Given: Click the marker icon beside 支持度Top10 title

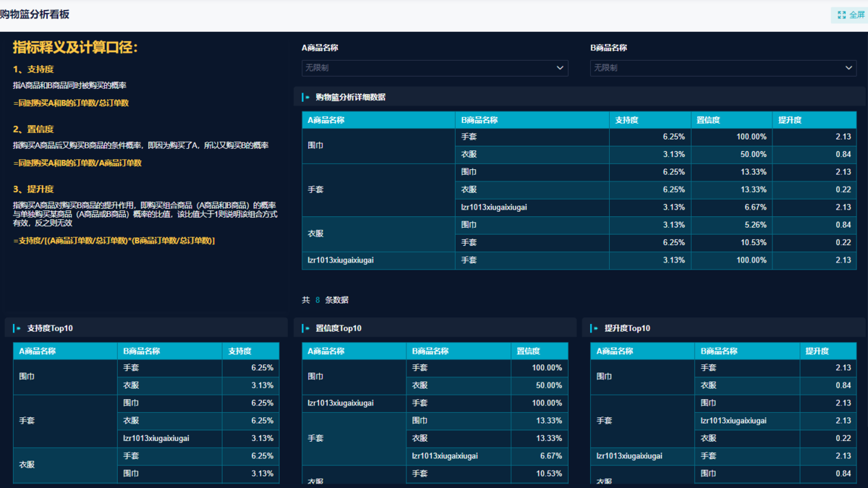Looking at the screenshot, I should point(18,328).
